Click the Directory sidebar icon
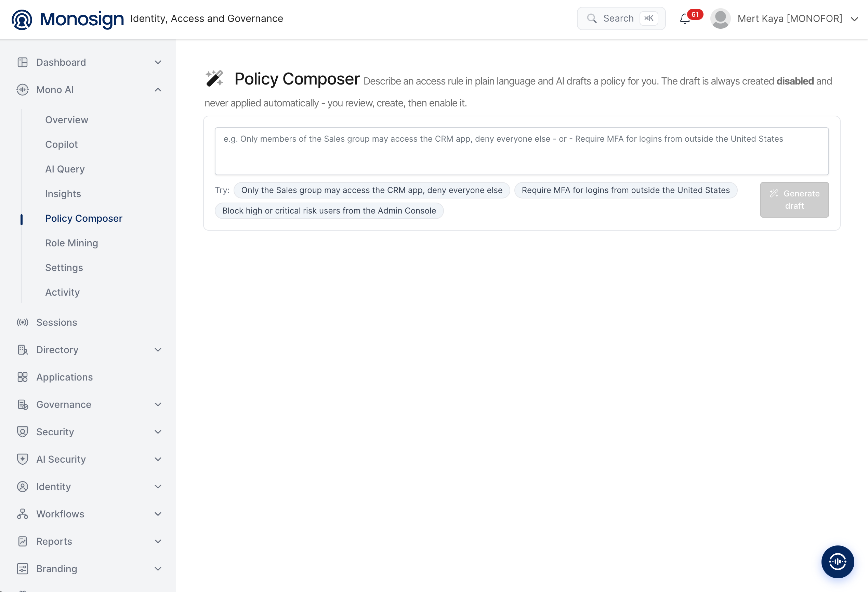The image size is (868, 592). pos(23,350)
